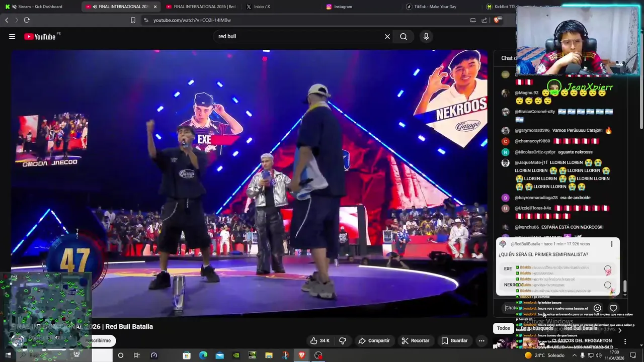
Task: Open Mail app from taskbar
Action: (219, 355)
